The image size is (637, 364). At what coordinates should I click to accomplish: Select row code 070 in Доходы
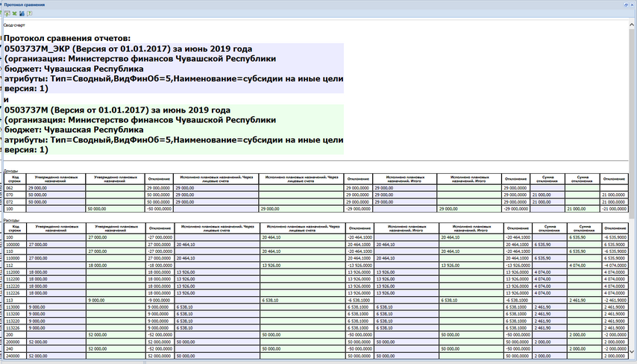16,195
